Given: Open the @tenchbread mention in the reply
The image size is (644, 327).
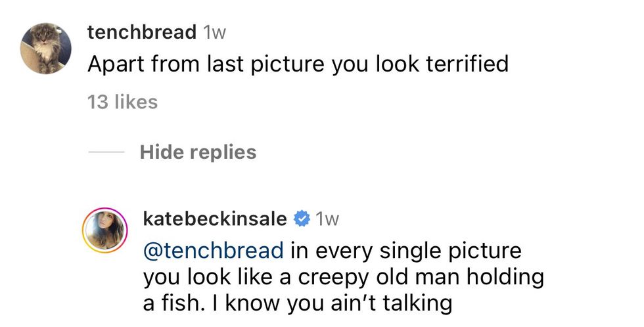Looking at the screenshot, I should [x=214, y=250].
